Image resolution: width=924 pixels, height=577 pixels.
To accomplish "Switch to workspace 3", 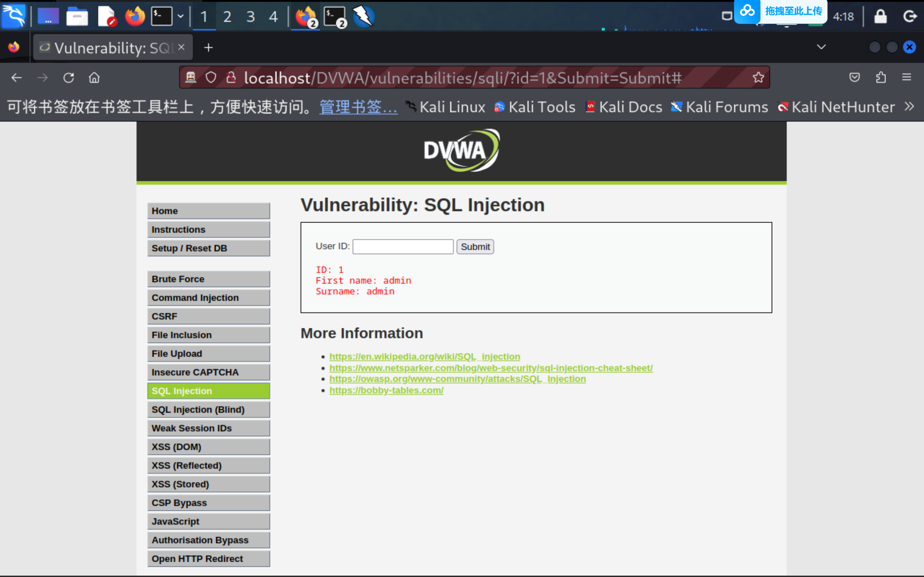I will 250,17.
